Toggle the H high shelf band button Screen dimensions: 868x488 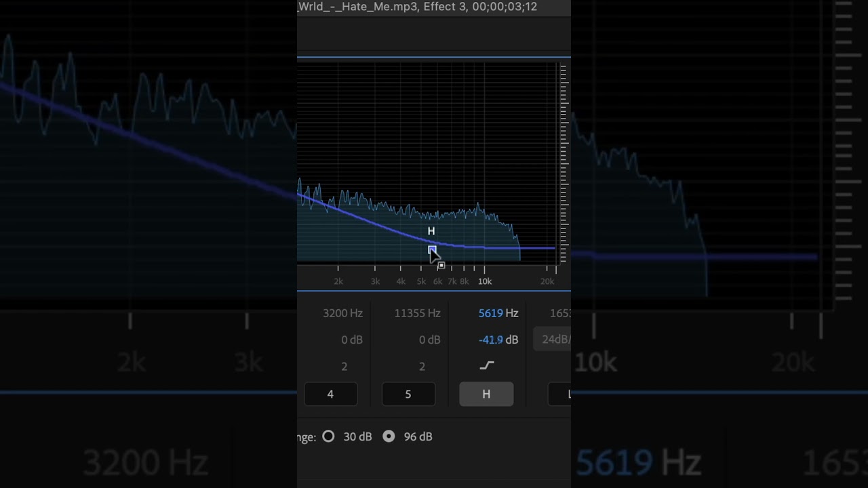(x=486, y=394)
